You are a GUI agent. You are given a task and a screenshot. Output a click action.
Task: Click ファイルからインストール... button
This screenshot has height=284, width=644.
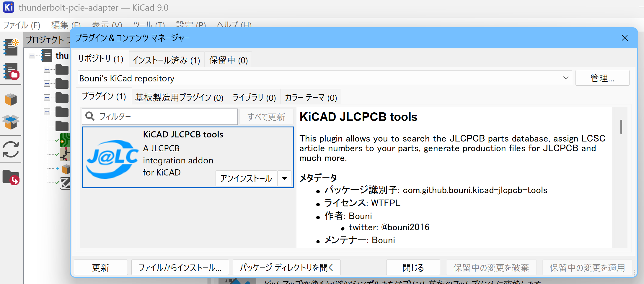tap(180, 267)
